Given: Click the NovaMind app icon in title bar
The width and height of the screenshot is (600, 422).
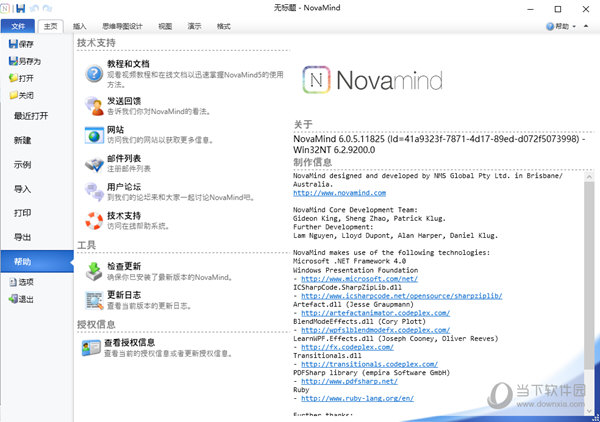Looking at the screenshot, I should (x=5, y=8).
